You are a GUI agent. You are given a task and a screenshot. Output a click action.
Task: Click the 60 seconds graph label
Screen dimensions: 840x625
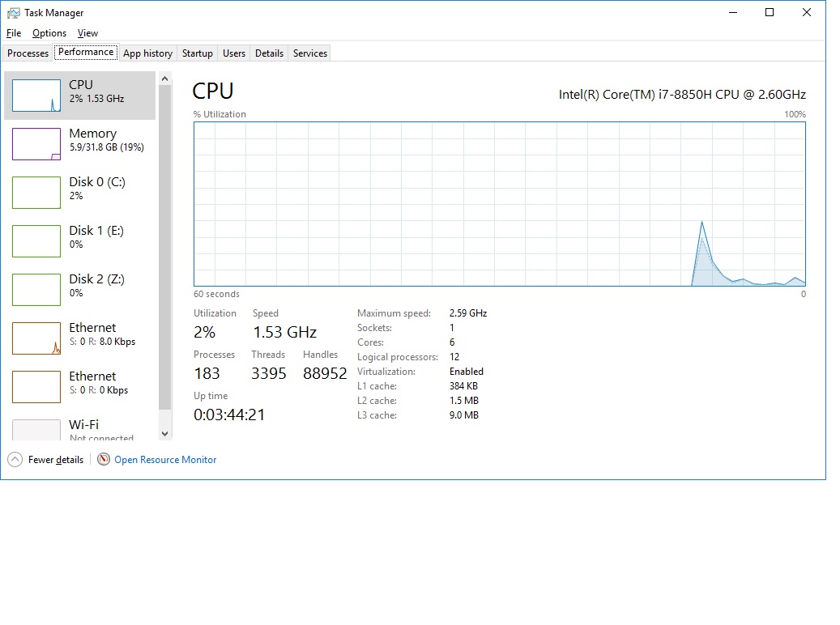click(216, 294)
